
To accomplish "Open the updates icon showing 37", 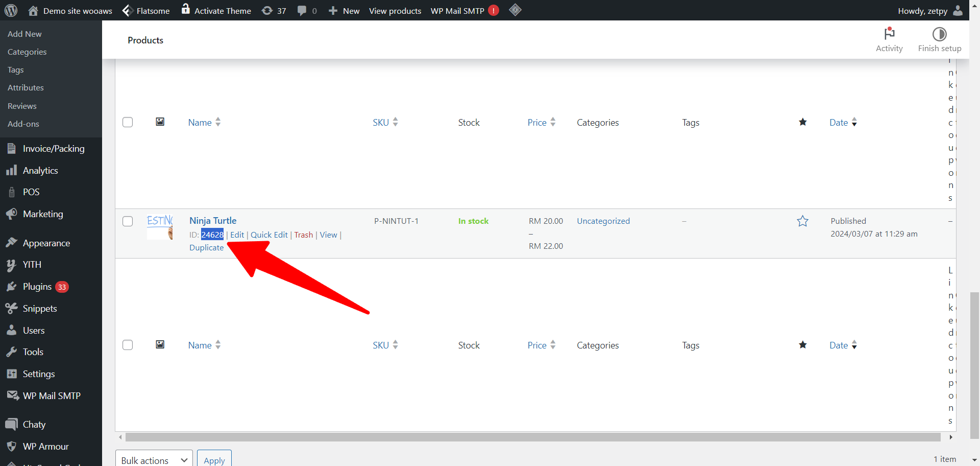I will point(267,10).
